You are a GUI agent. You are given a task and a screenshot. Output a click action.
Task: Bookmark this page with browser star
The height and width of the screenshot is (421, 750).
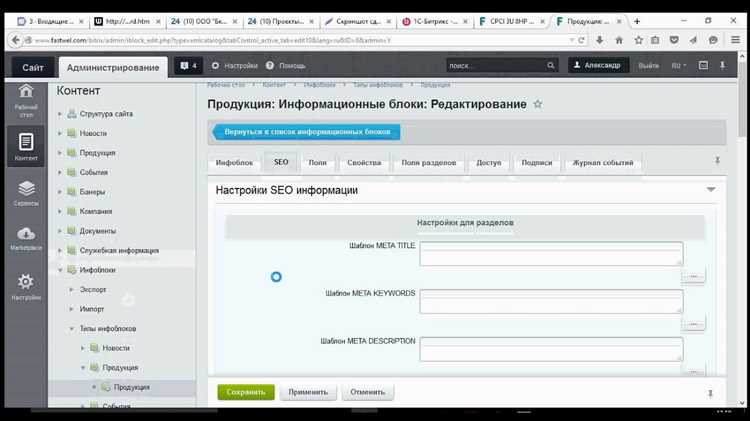click(638, 40)
